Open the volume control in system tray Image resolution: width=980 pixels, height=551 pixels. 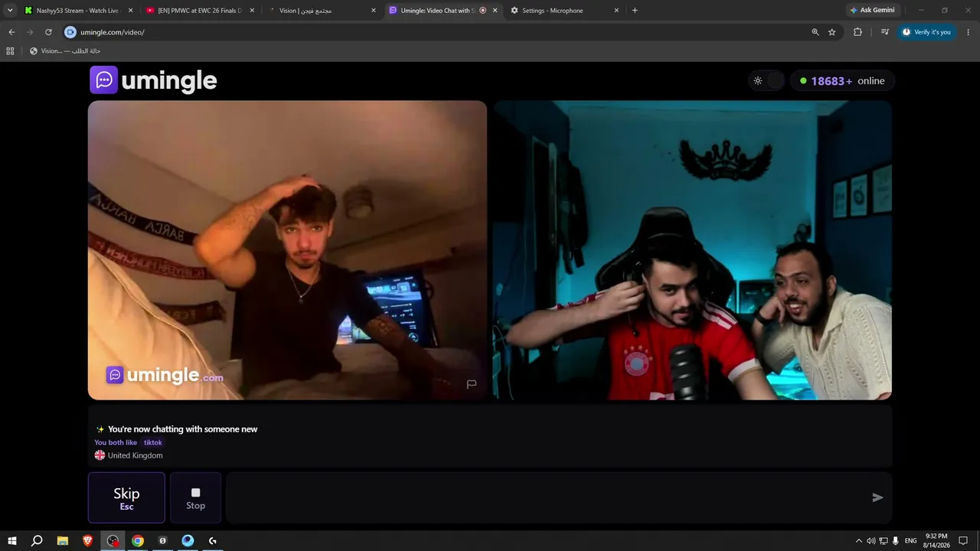pos(871,541)
